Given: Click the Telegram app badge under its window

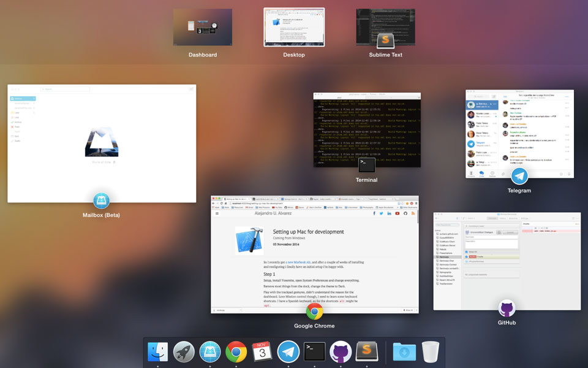Looking at the screenshot, I should (x=519, y=176).
